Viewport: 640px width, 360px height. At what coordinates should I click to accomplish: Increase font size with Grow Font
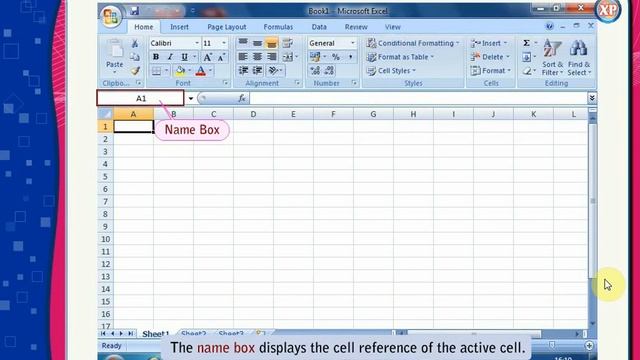[208, 57]
